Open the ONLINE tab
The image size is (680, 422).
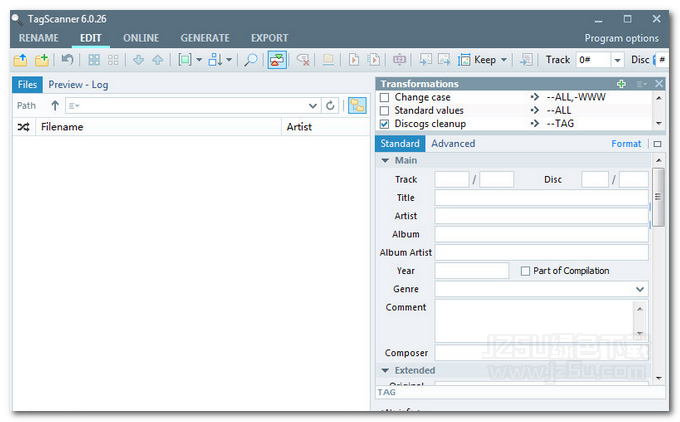141,38
